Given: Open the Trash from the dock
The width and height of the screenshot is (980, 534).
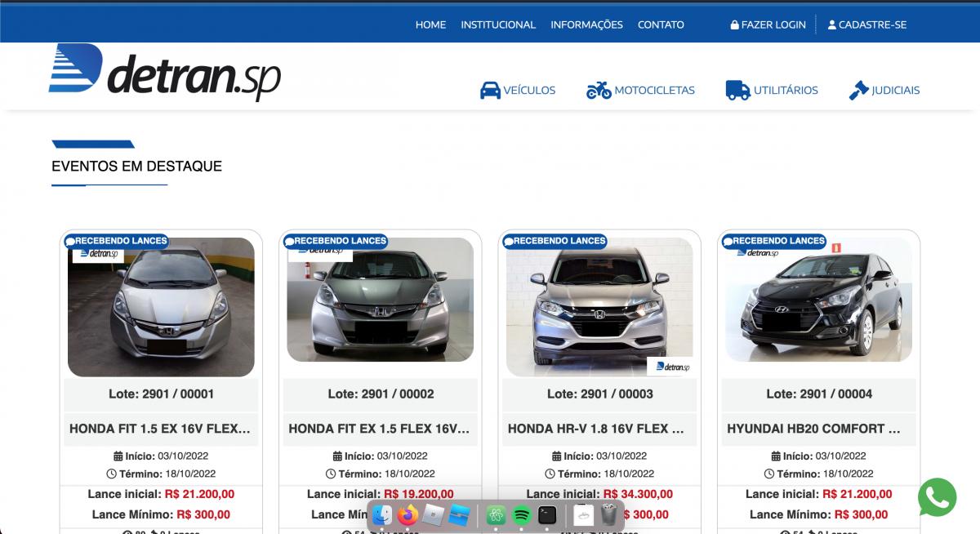Looking at the screenshot, I should point(609,515).
